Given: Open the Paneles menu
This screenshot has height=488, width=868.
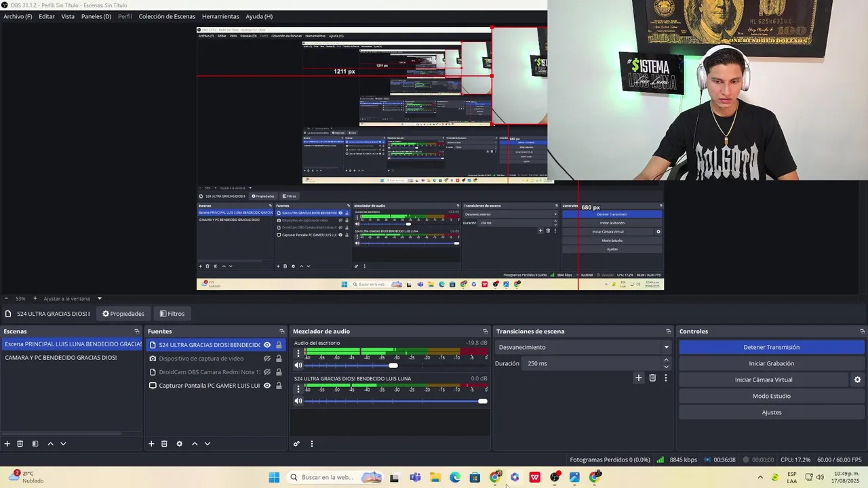Looking at the screenshot, I should pyautogui.click(x=96, y=16).
